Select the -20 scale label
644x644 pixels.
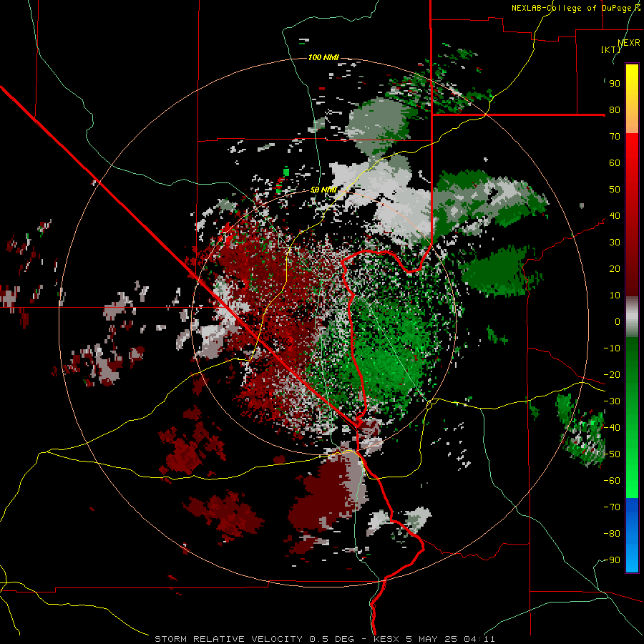(x=612, y=374)
